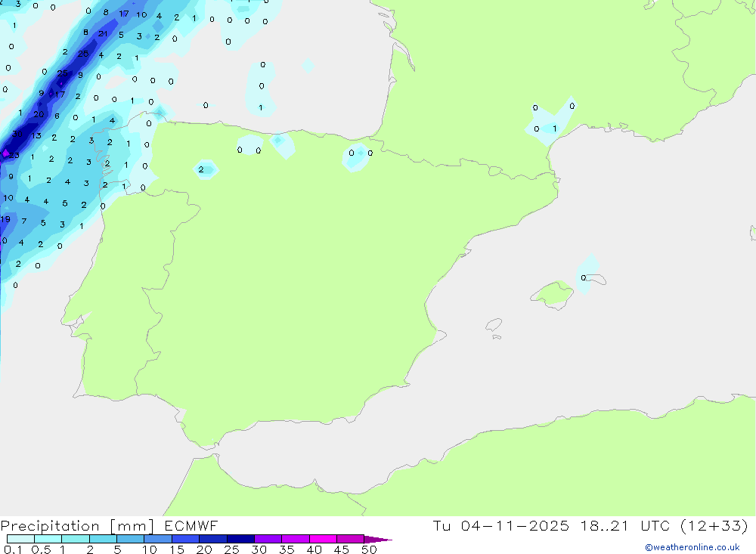Image resolution: width=756 pixels, height=554 pixels.
Task: Click the 'Precipitation [mm]' title text
Action: pos(77,526)
